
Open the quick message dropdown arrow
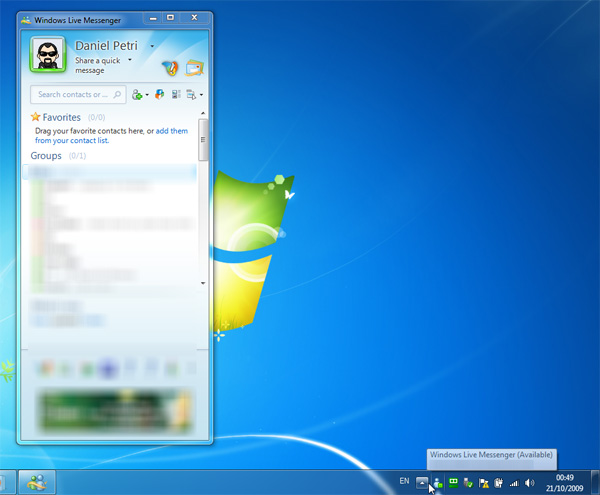[130, 60]
